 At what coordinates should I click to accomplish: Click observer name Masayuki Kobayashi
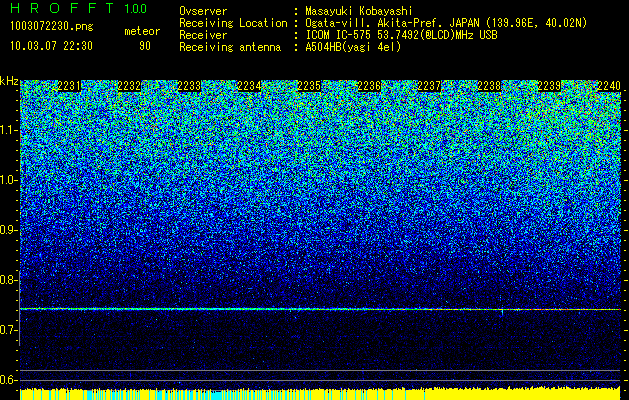pos(359,11)
